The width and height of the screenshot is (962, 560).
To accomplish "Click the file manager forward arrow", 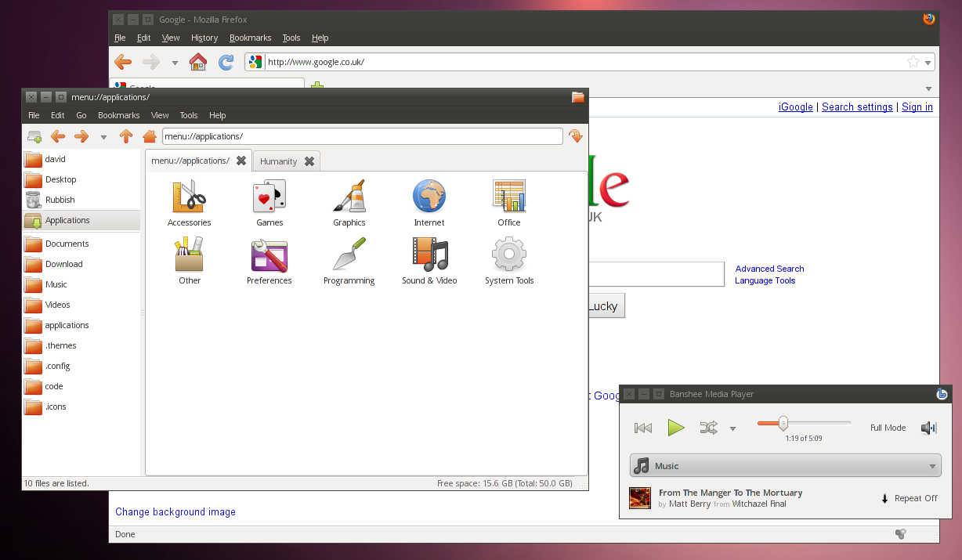I will (81, 136).
